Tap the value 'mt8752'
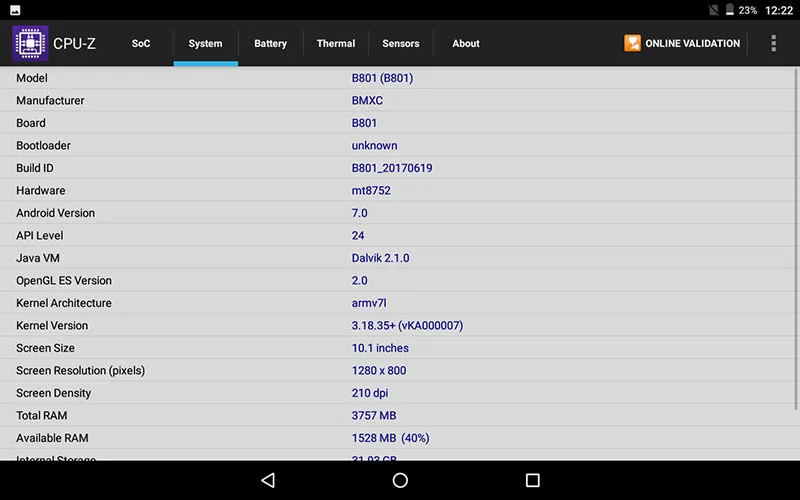The width and height of the screenshot is (800, 500). (371, 190)
